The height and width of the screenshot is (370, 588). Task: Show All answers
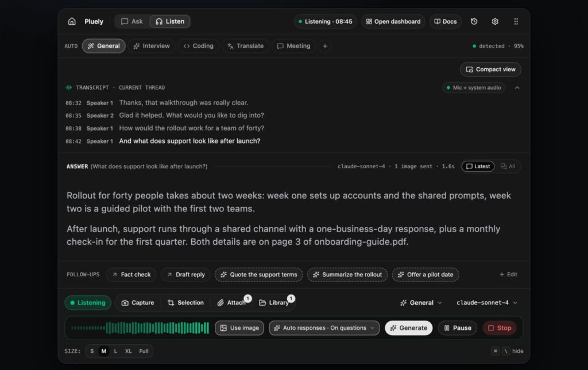[x=508, y=166]
